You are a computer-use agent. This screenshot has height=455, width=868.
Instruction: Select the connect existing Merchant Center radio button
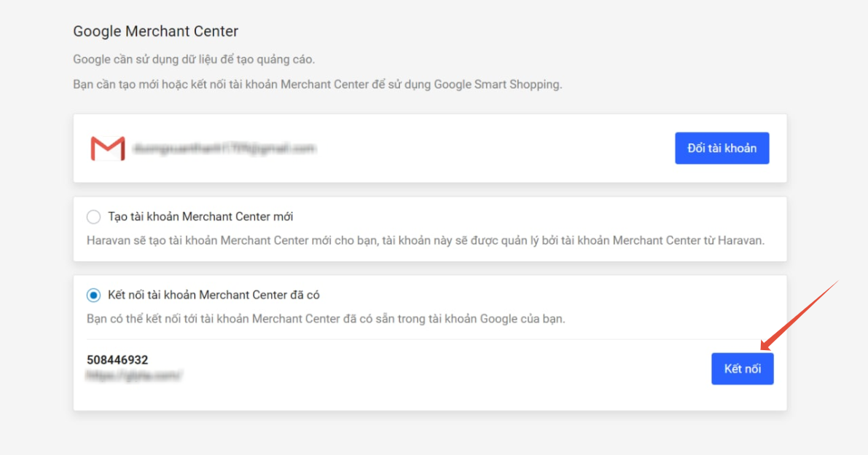pos(93,296)
